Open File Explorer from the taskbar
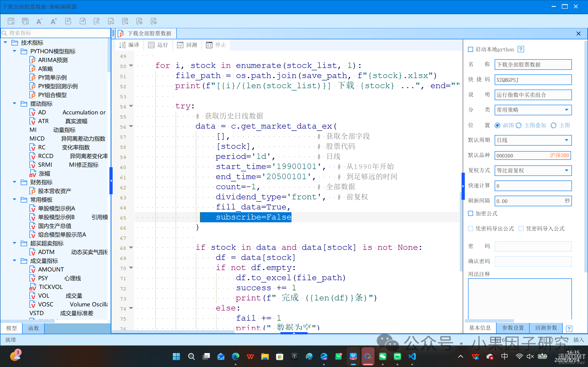 click(265, 356)
